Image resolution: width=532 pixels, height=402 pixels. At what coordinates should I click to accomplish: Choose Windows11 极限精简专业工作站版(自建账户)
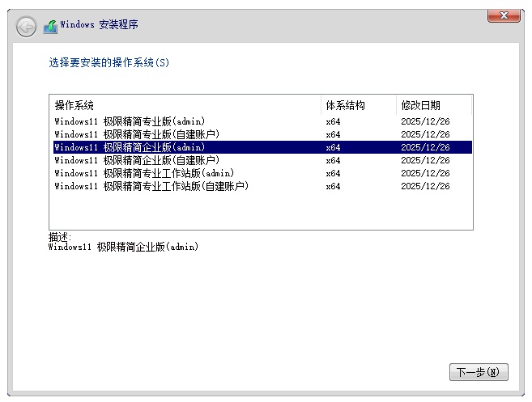[151, 186]
